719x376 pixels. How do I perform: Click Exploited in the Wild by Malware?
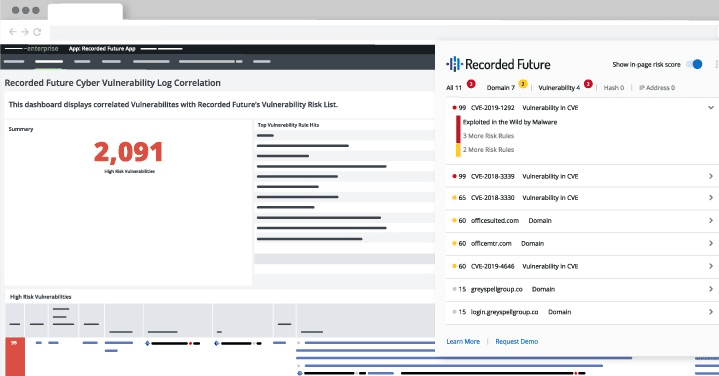pos(510,122)
